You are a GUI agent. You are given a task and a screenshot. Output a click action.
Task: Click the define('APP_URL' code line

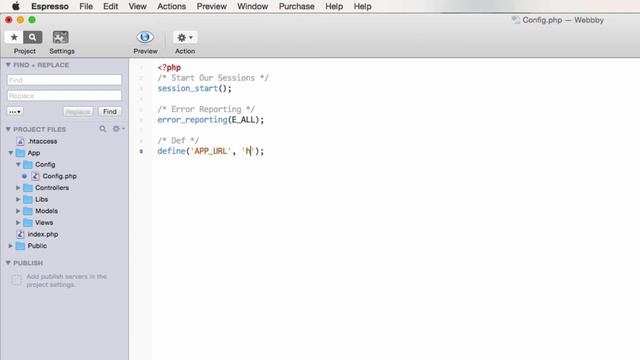[x=211, y=151]
